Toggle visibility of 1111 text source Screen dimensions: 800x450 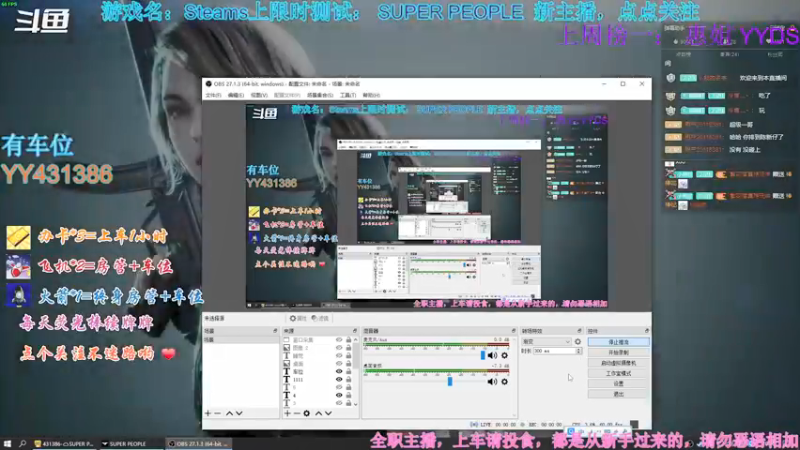pos(339,380)
